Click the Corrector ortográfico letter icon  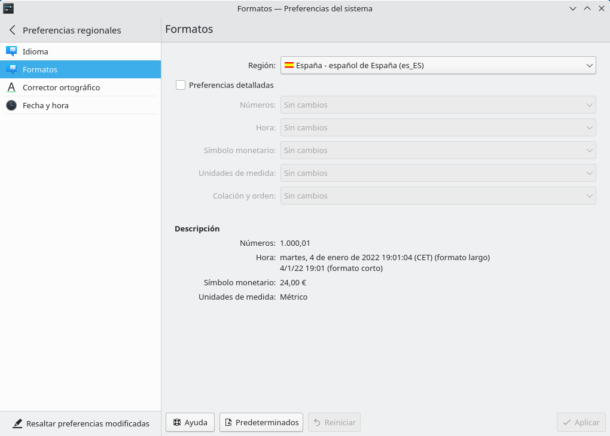click(x=11, y=87)
